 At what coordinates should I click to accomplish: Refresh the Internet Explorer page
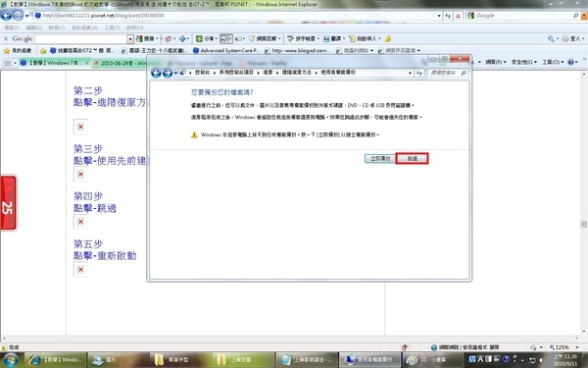click(448, 16)
